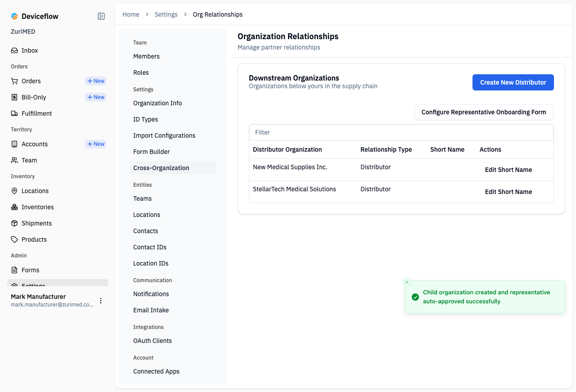Screen dimensions: 576x392
Task: Click the ZuriMED organization name
Action: coord(23,32)
